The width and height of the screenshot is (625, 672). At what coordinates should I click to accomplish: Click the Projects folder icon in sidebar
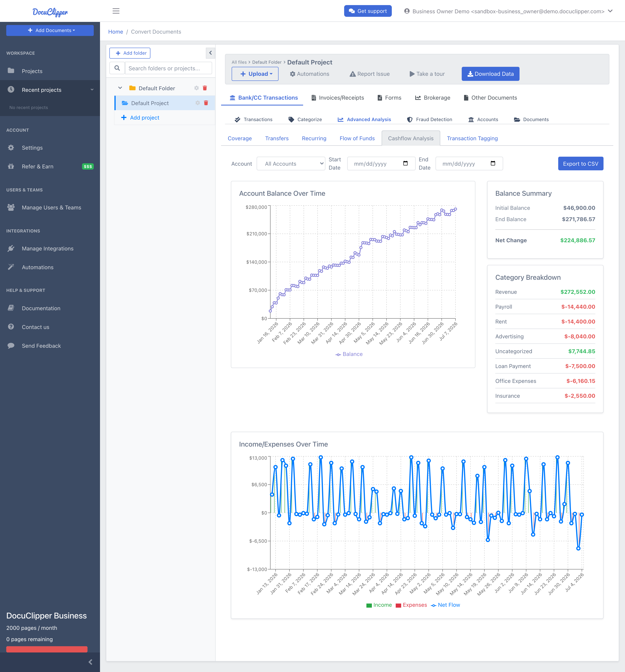pos(11,71)
